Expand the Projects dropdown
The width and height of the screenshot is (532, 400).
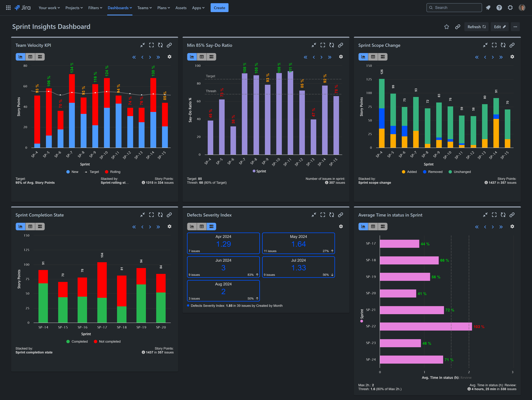74,8
